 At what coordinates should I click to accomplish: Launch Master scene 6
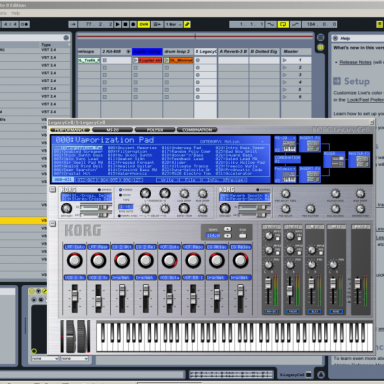(284, 97)
